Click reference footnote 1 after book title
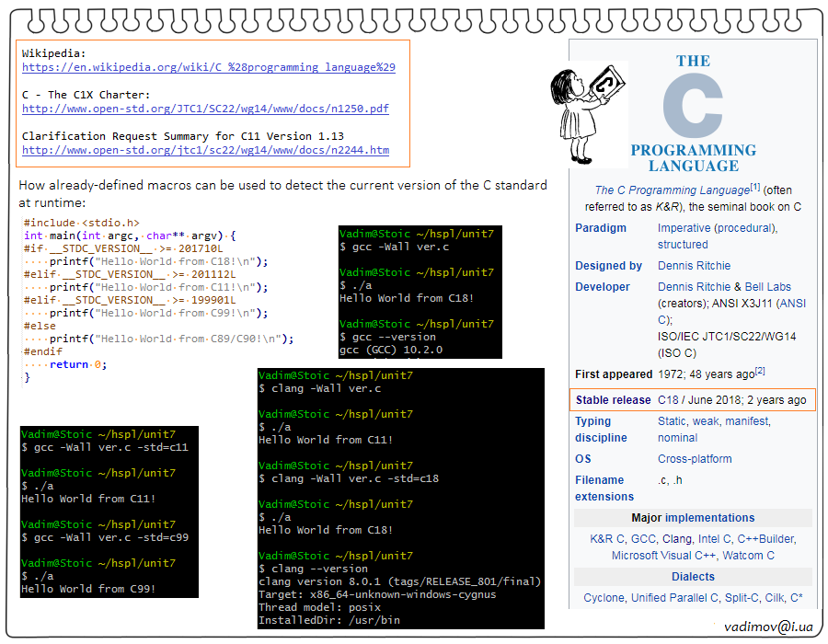 [755, 188]
